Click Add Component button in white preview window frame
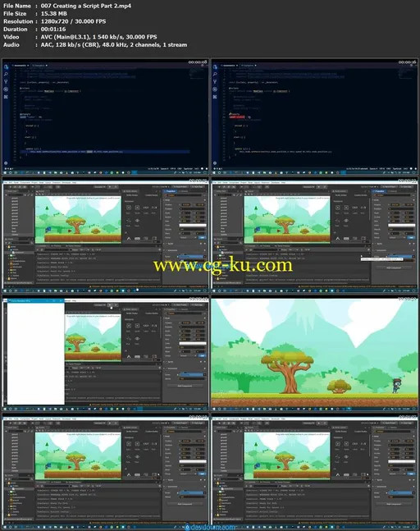This screenshot has height=531, width=420. click(185, 386)
